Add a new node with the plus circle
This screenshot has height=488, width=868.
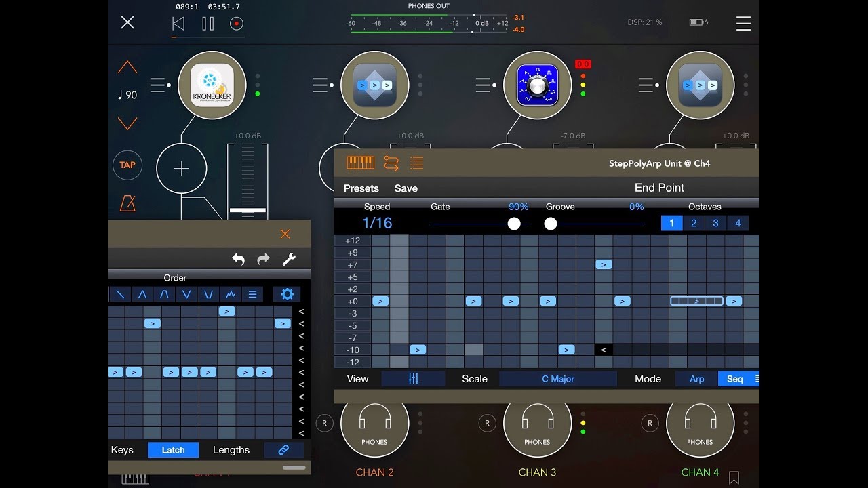tap(182, 169)
